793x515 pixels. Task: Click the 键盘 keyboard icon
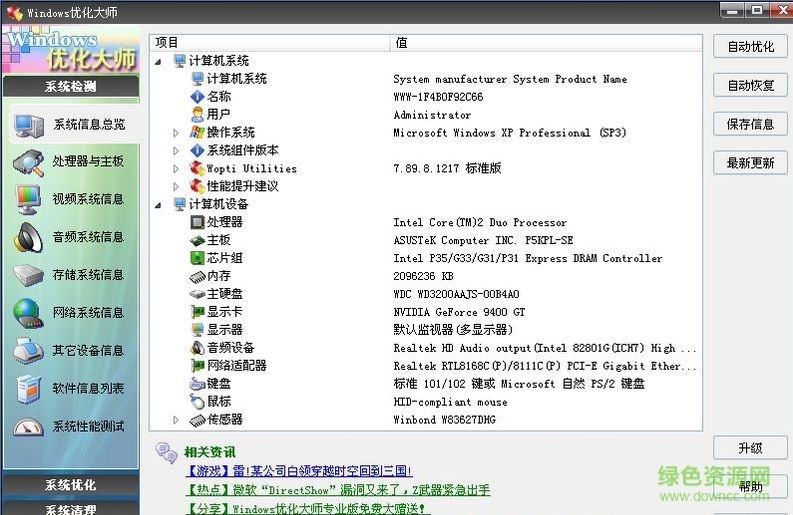pyautogui.click(x=197, y=384)
